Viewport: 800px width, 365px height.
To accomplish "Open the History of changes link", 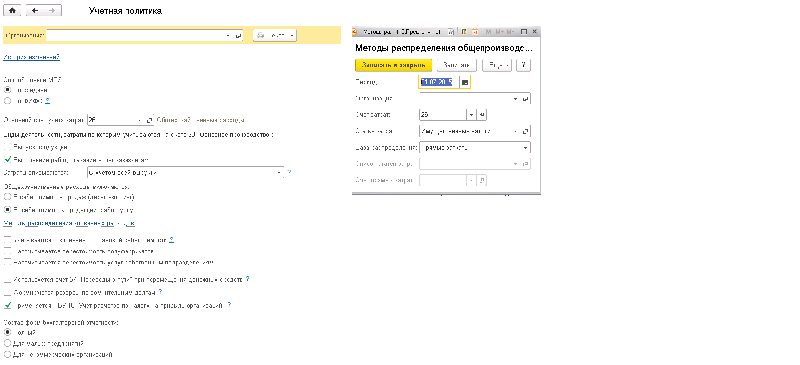I will coord(32,57).
